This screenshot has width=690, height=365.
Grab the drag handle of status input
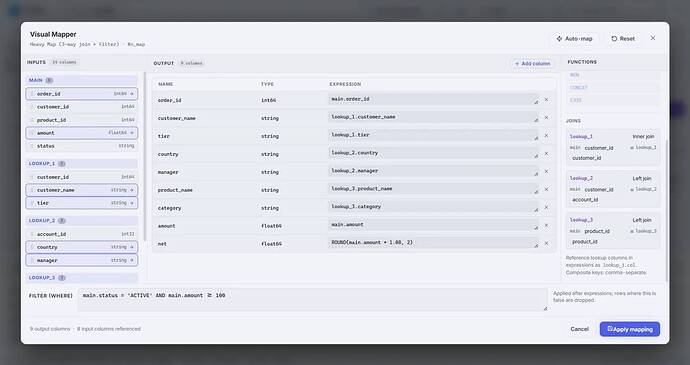(32, 146)
